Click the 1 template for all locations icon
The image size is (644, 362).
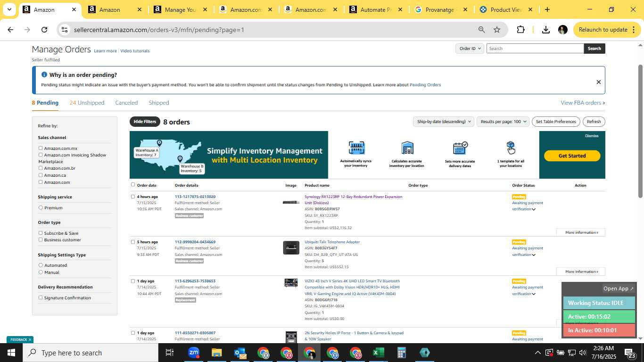tap(511, 148)
